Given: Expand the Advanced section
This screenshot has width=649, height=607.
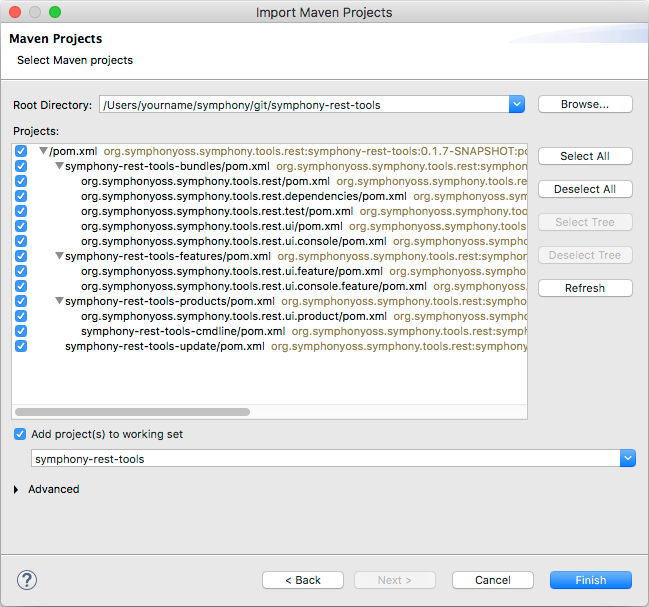Looking at the screenshot, I should 16,489.
